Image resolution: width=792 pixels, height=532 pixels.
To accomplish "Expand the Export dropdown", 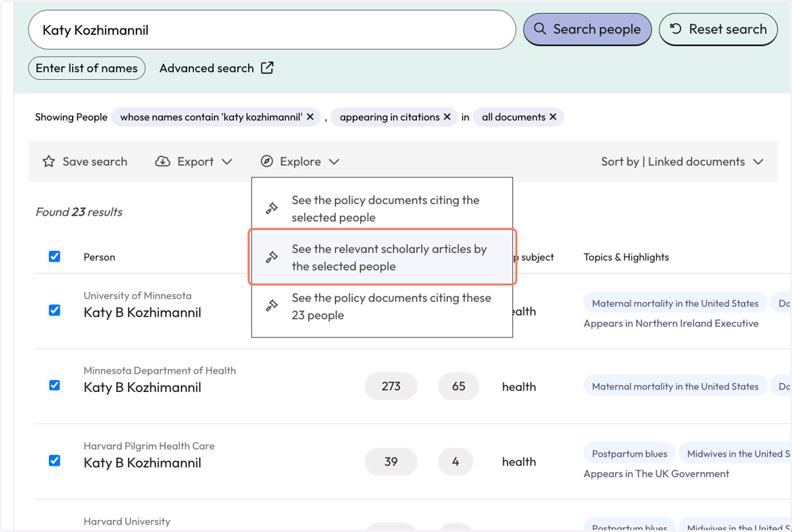I will 194,162.
